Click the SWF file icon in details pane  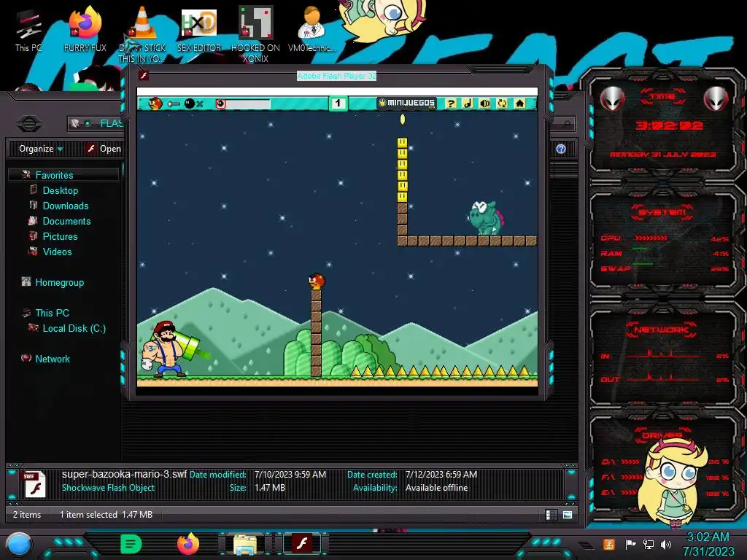pos(34,484)
